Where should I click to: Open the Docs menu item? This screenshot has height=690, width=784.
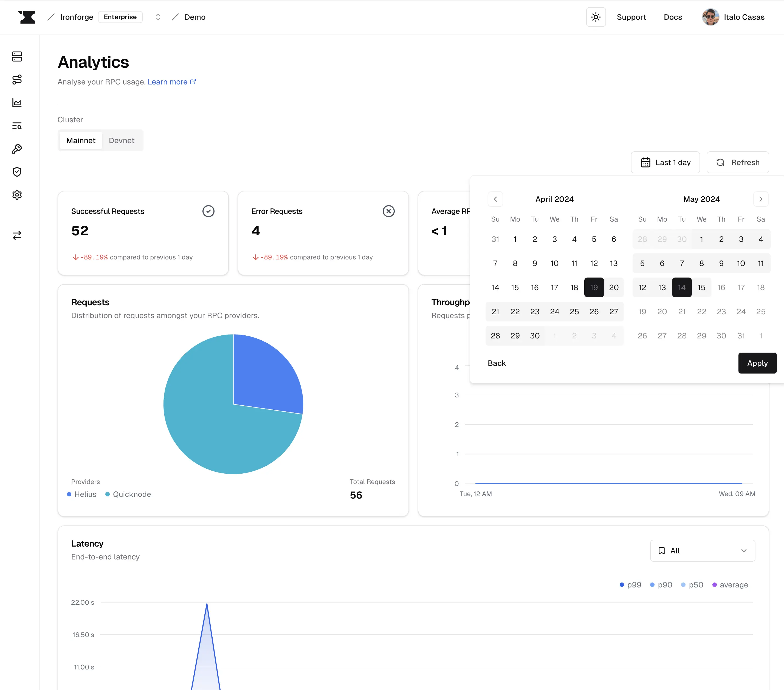point(673,17)
